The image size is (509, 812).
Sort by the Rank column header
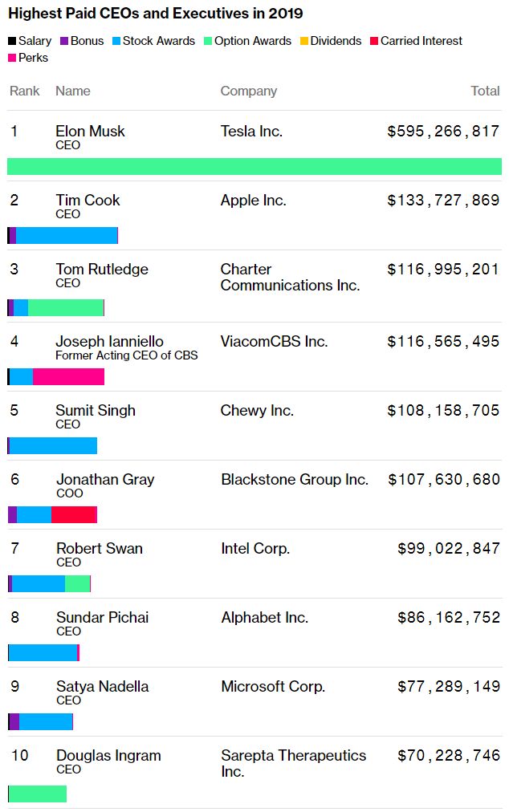click(25, 91)
